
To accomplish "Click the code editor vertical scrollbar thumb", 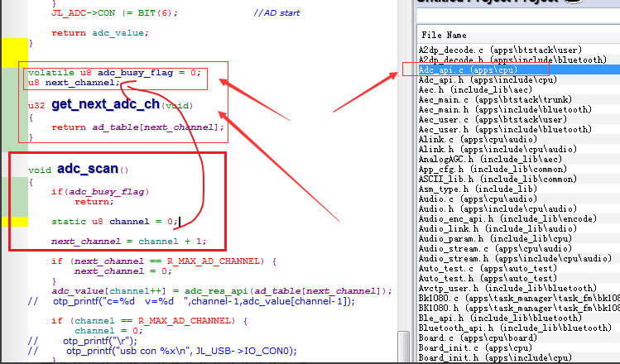I will point(403,346).
